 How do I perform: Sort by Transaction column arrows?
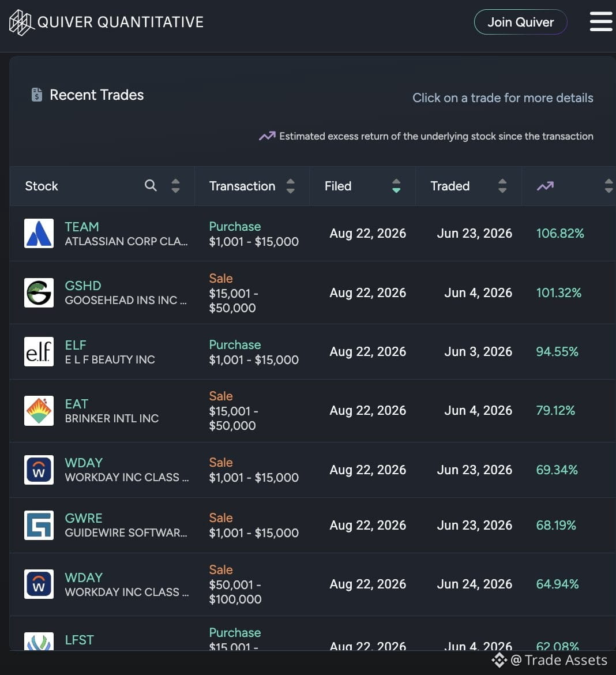click(x=291, y=186)
